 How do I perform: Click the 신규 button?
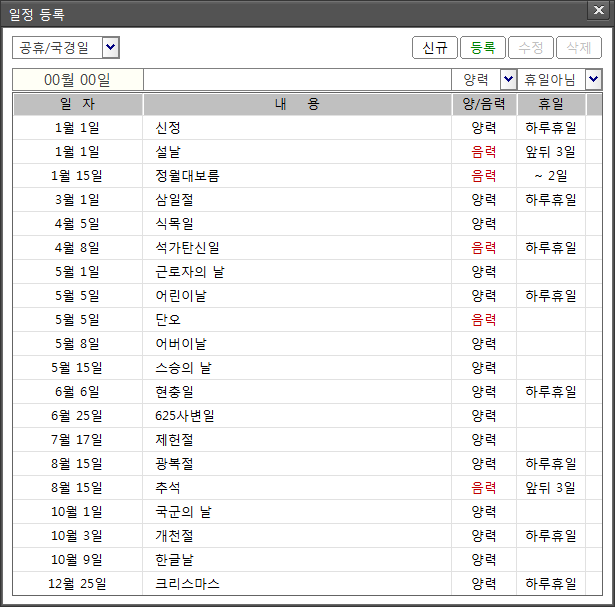435,48
